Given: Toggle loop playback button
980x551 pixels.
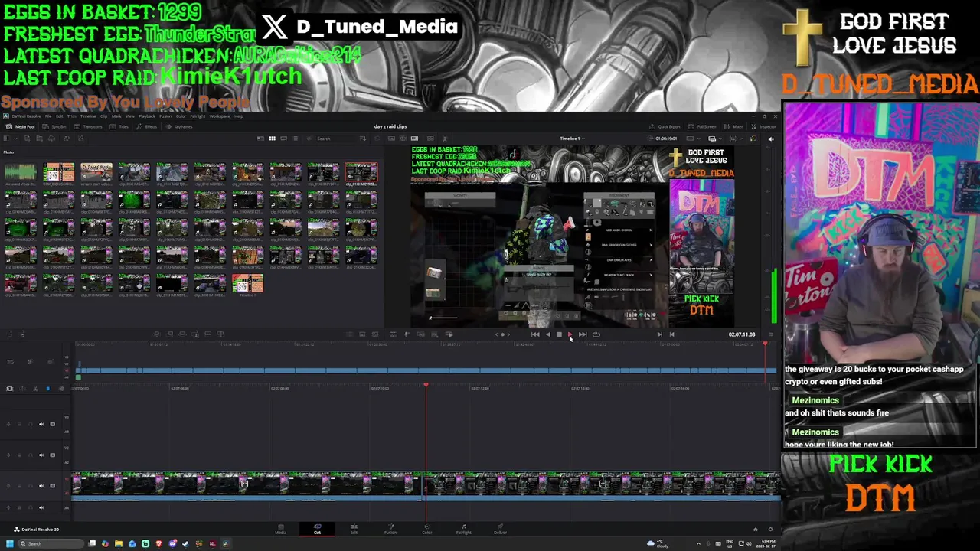Looking at the screenshot, I should (x=596, y=334).
